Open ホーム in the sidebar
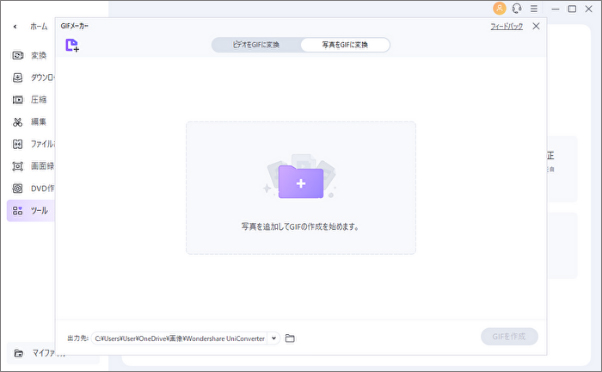 pyautogui.click(x=39, y=26)
